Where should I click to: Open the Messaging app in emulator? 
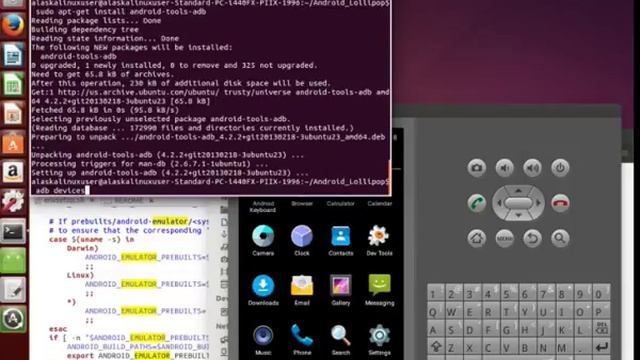point(379,290)
